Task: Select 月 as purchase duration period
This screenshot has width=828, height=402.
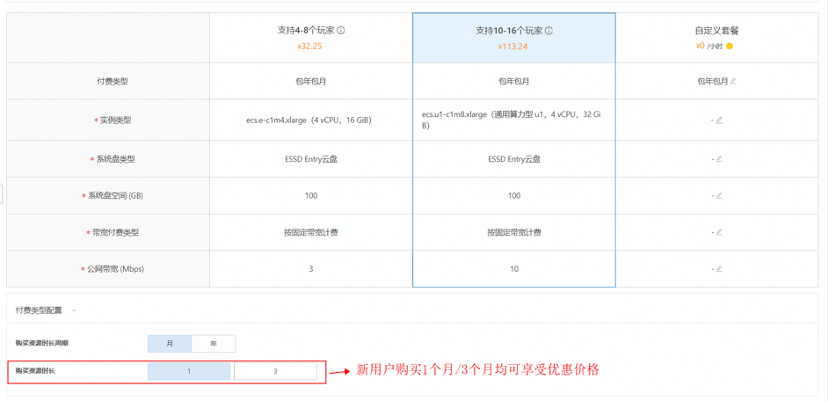Action: (x=170, y=343)
